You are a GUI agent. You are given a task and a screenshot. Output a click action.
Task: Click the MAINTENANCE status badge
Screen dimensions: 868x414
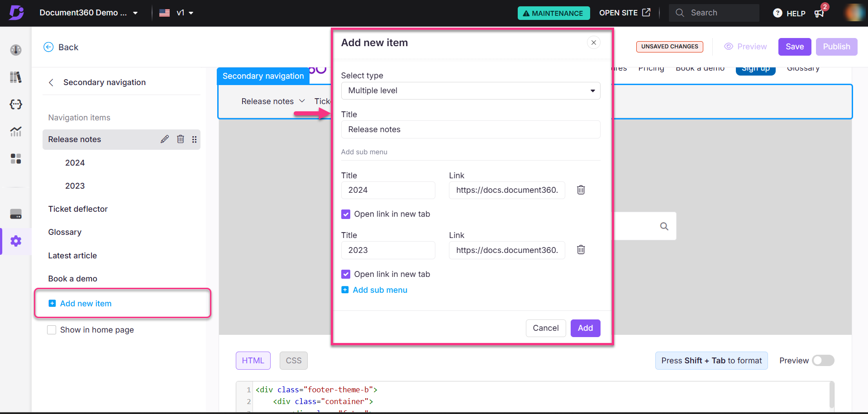(553, 13)
